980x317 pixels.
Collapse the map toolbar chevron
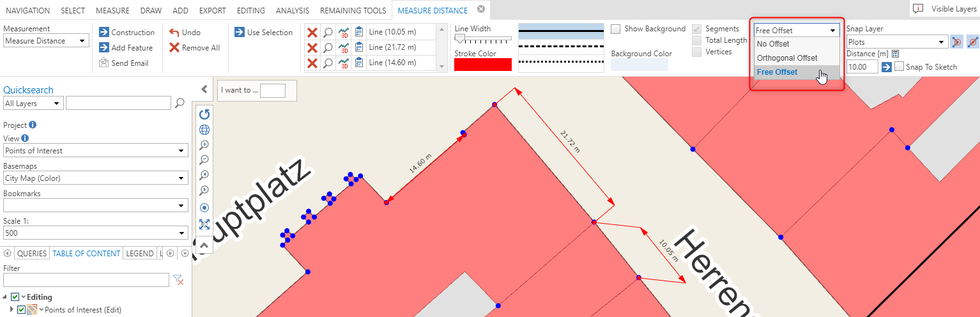tap(204, 244)
